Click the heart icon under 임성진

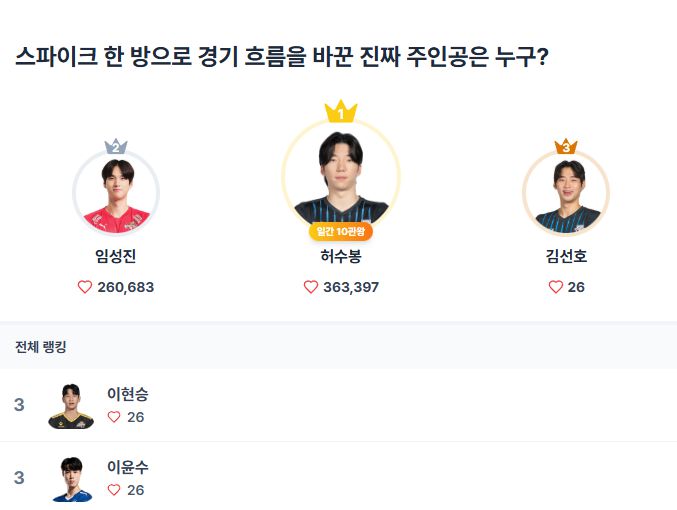click(85, 287)
